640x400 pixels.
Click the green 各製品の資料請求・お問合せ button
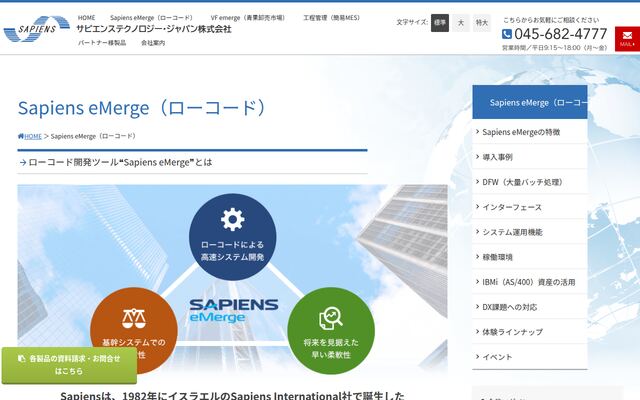click(69, 365)
